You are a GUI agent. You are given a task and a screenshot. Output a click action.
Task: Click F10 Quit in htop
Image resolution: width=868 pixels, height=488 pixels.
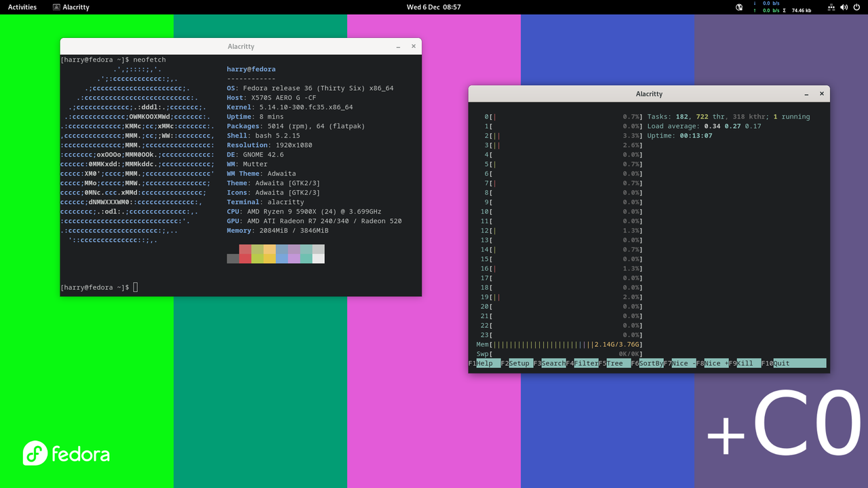click(x=793, y=363)
